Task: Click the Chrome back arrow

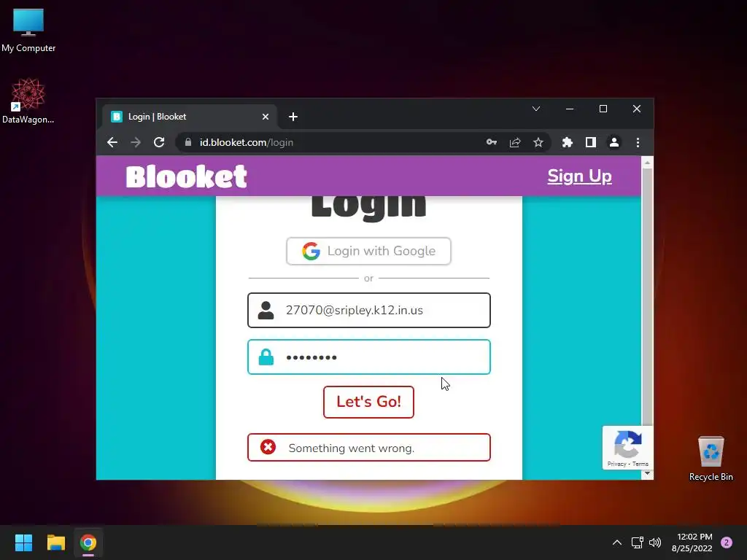Action: (x=112, y=142)
